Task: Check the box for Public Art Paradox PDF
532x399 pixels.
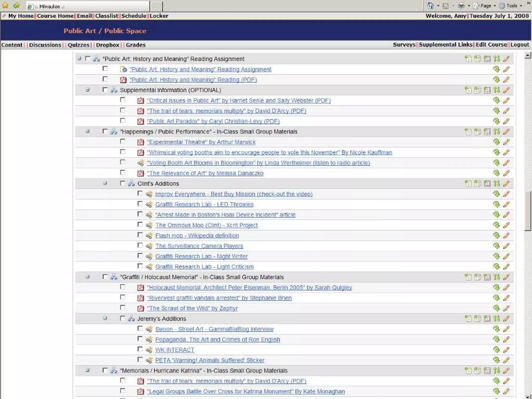Action: pos(123,121)
